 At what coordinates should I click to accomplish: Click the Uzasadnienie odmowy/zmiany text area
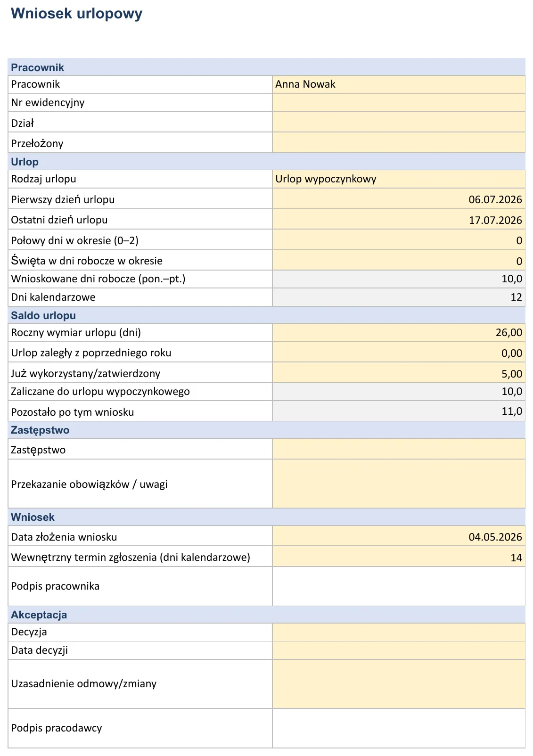click(399, 684)
